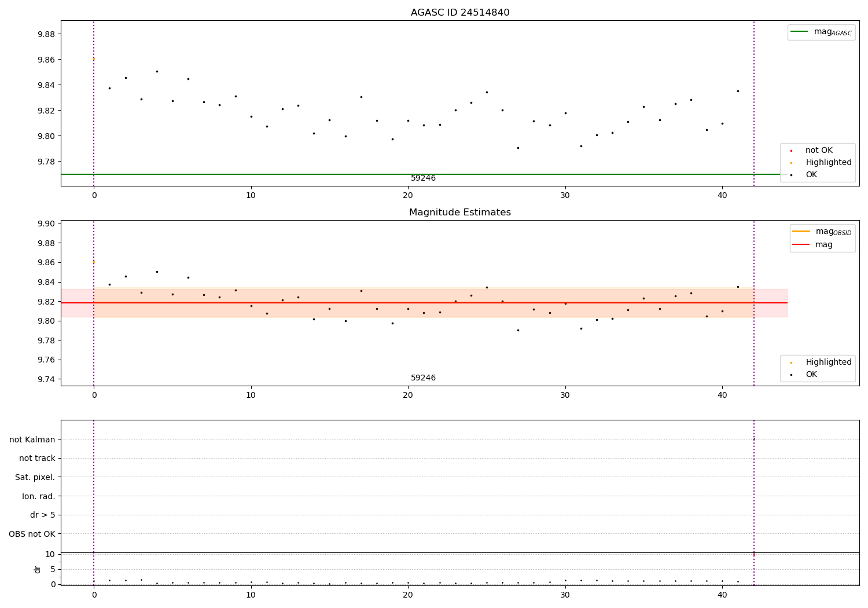The width and height of the screenshot is (868, 608).
Task: Click the "9.90" y-tick in the middle plot
Action: point(46,224)
